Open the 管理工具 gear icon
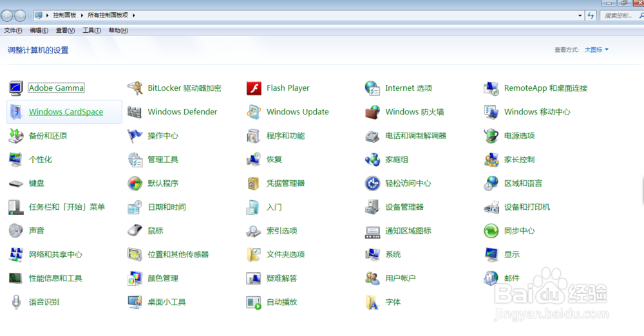This screenshot has height=336, width=644. (x=135, y=160)
